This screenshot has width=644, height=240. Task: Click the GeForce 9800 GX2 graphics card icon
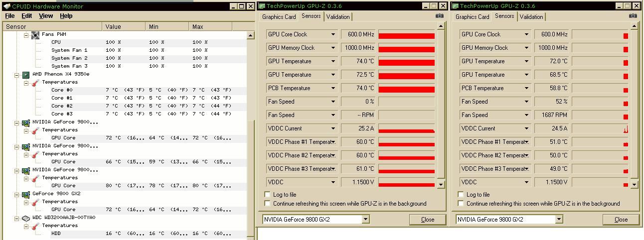(x=26, y=194)
